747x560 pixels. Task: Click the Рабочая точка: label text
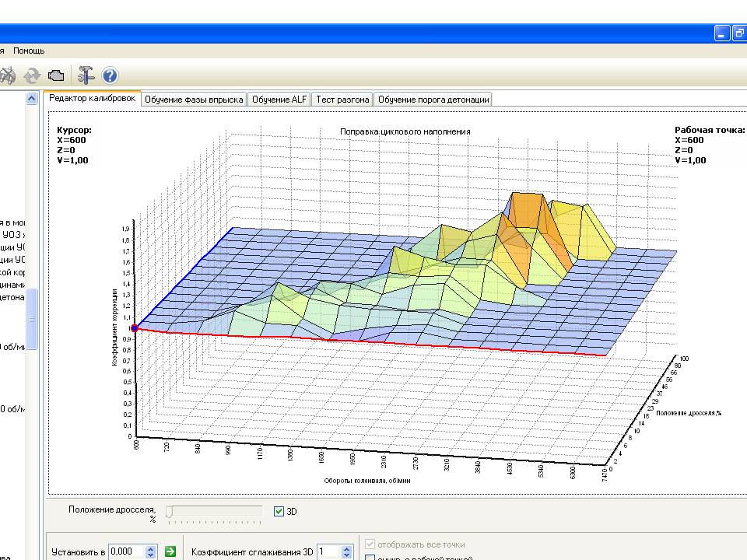710,130
